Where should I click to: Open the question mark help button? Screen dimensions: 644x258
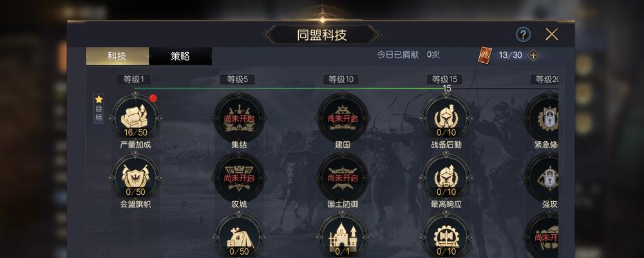(x=523, y=35)
